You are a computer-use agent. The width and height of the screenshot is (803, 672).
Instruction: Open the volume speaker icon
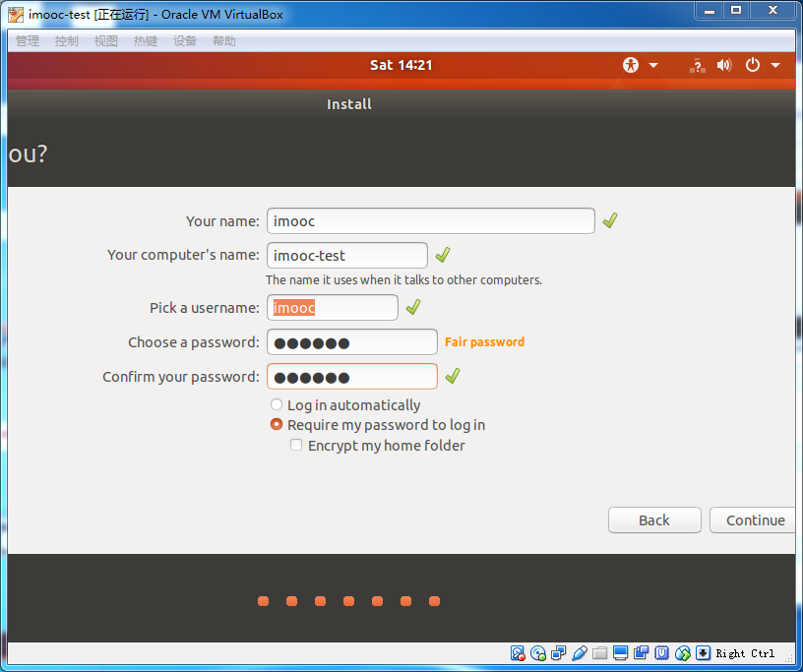[724, 65]
